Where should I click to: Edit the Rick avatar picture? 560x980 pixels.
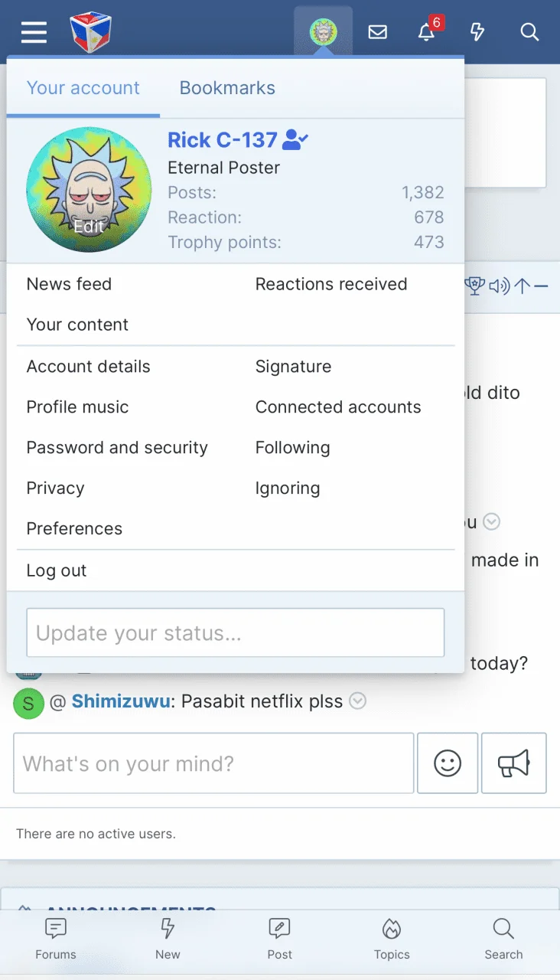[89, 190]
